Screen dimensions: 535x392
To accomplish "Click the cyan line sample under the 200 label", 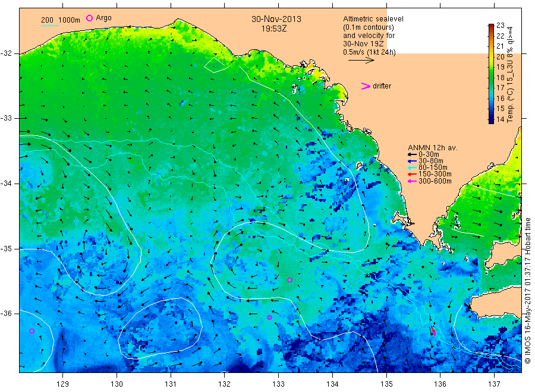I will [x=49, y=26].
